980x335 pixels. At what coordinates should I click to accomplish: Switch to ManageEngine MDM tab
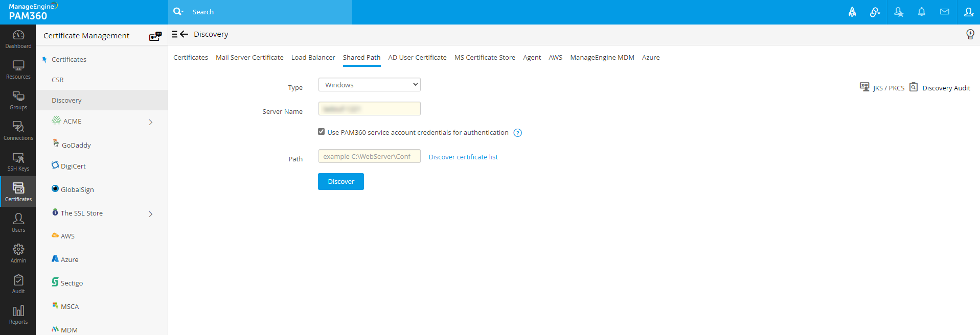tap(602, 57)
